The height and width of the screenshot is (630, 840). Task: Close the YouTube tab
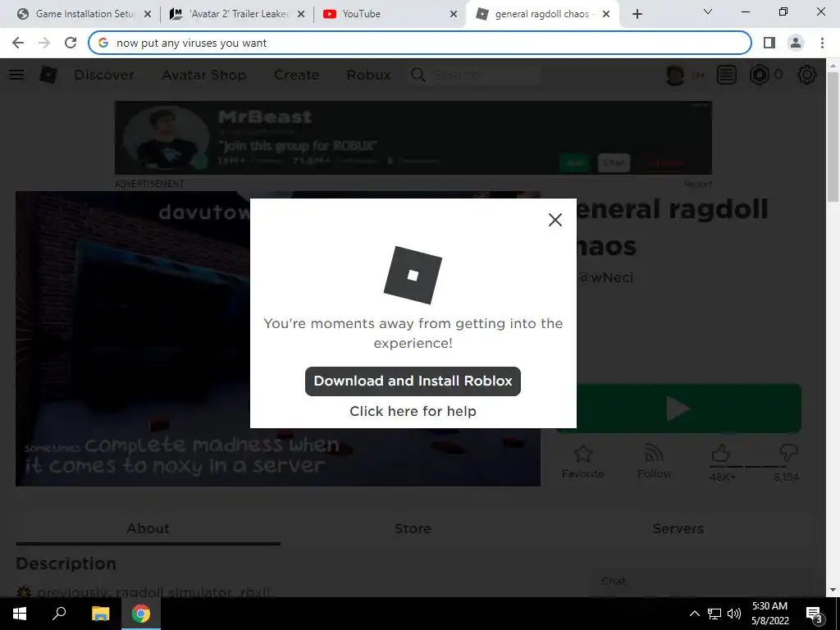pos(454,14)
